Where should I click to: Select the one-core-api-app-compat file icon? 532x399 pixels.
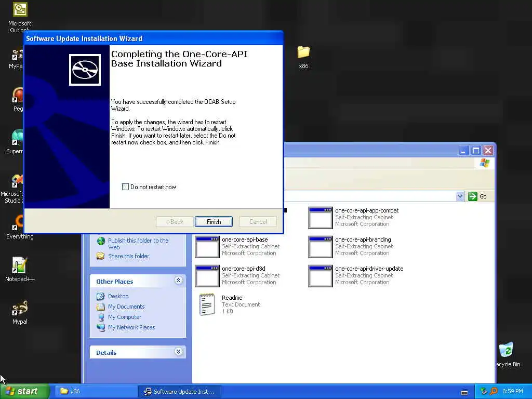(320, 218)
